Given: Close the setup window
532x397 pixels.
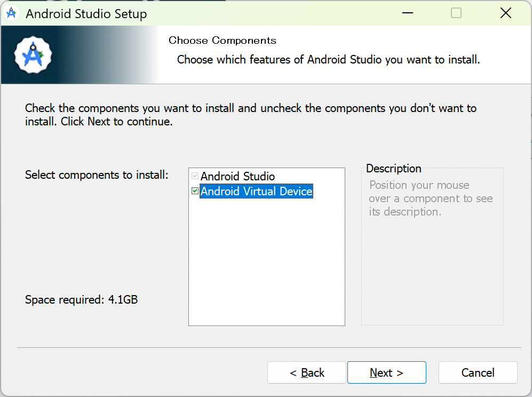Looking at the screenshot, I should click(505, 13).
